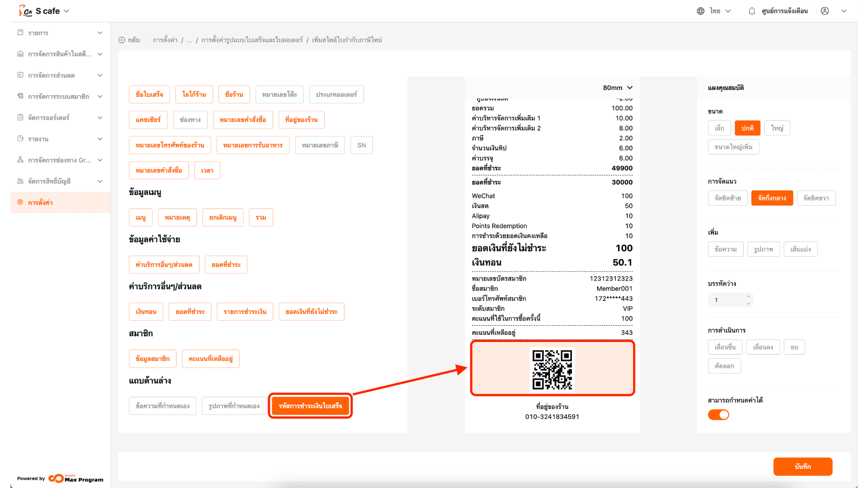
Task: Click the การตั้งค่า settings icon in sidebar
Action: pos(20,202)
